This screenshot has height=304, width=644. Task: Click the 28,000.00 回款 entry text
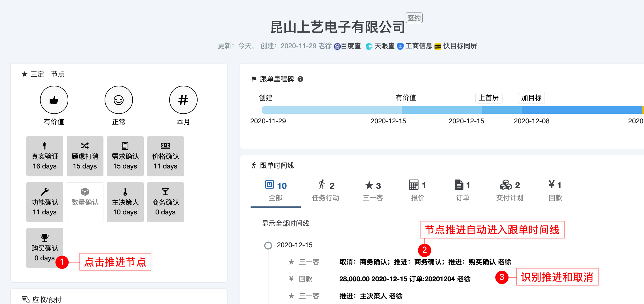(x=405, y=279)
